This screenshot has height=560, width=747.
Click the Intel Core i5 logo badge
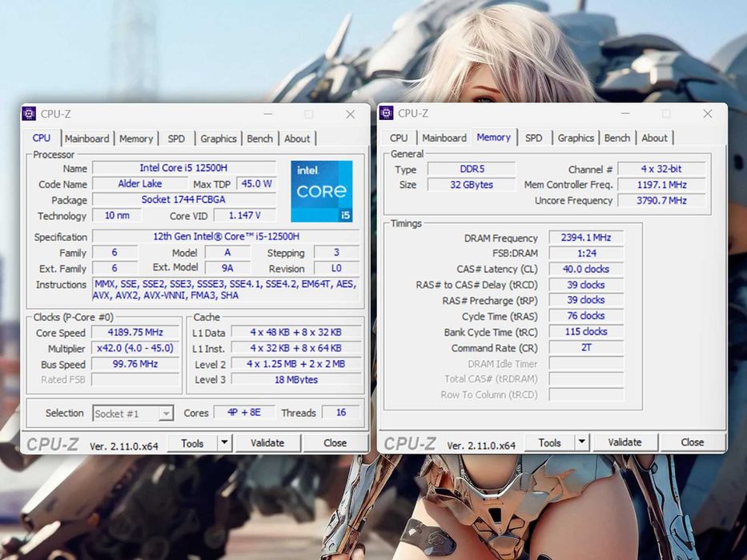point(322,191)
